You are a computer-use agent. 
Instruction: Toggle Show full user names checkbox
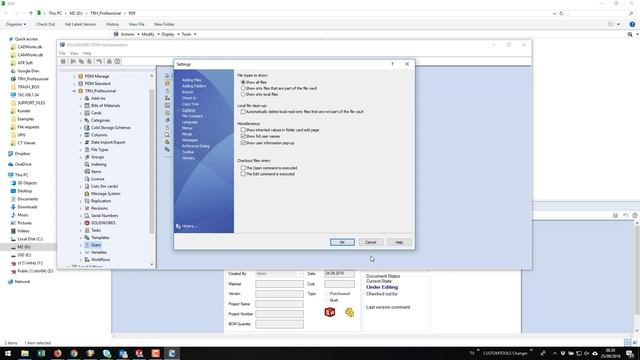[x=243, y=136]
